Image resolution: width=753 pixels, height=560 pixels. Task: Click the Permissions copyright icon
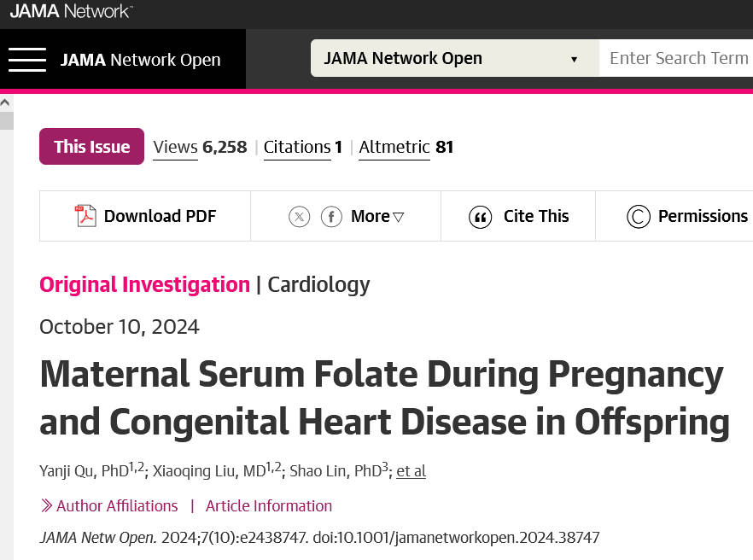point(639,217)
